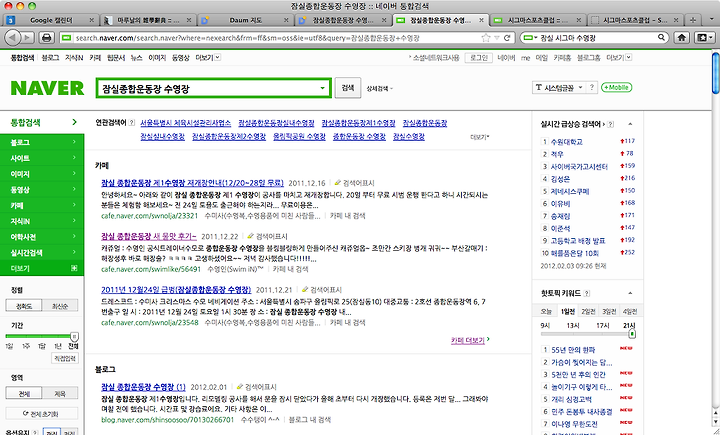Expand more related searches with 더보기

480,137
